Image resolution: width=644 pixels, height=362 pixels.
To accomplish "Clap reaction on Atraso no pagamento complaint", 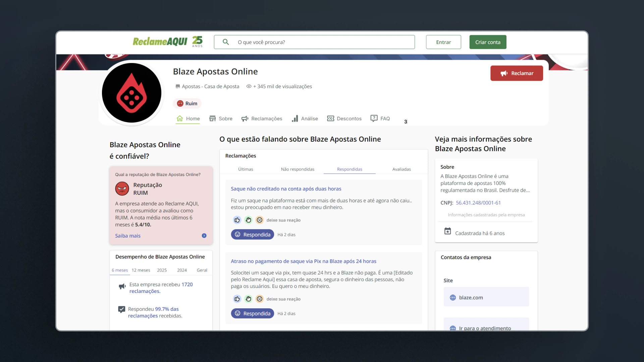I will click(x=248, y=299).
